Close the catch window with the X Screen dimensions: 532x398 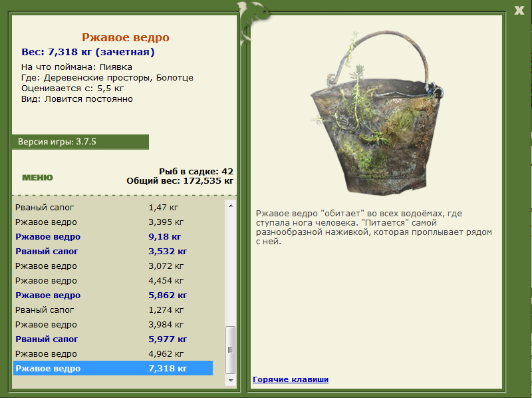pyautogui.click(x=519, y=10)
